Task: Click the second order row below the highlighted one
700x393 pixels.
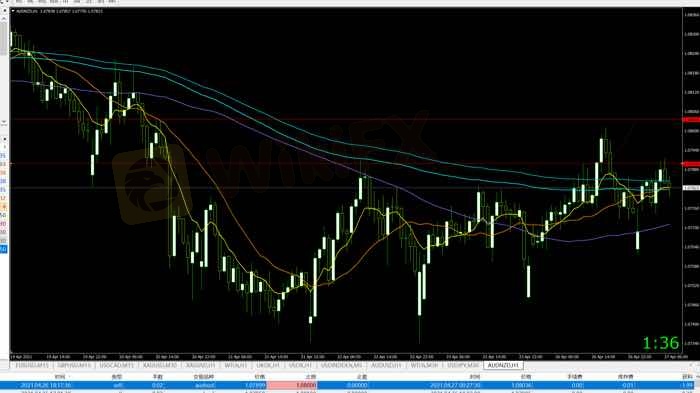Action: point(350,391)
